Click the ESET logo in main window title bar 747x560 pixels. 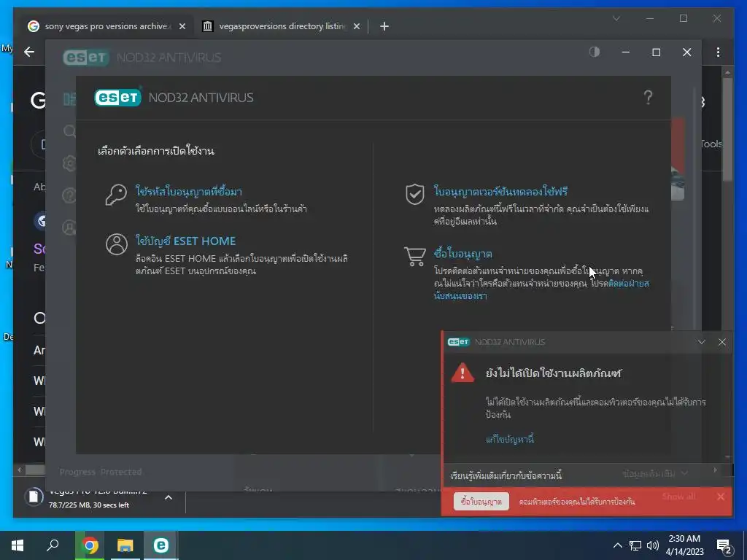pyautogui.click(x=86, y=57)
